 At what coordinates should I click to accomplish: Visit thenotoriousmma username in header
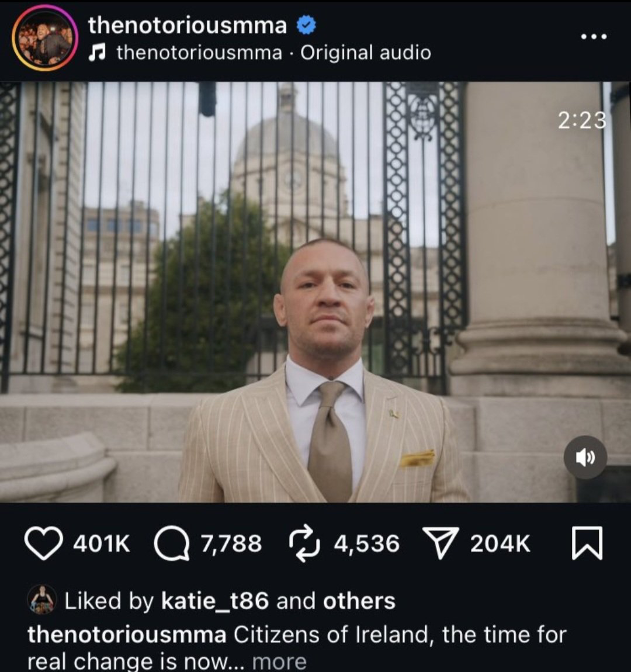pos(187,25)
